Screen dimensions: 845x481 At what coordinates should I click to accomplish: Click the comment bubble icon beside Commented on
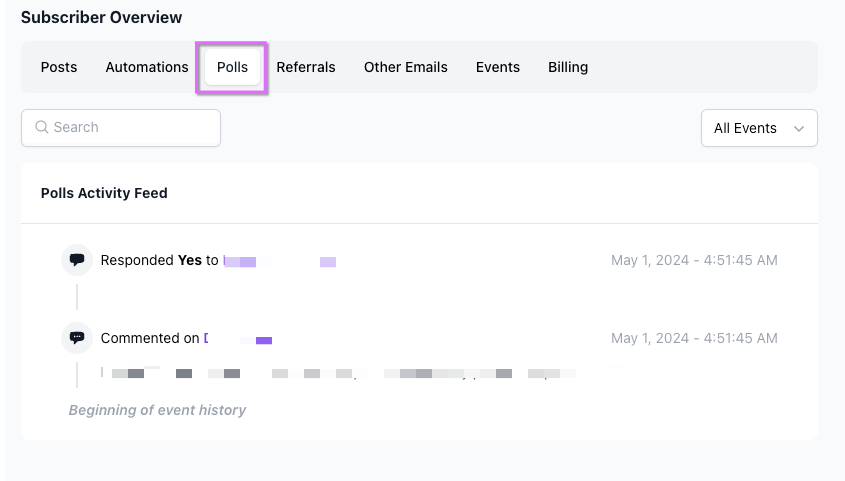pyautogui.click(x=77, y=338)
